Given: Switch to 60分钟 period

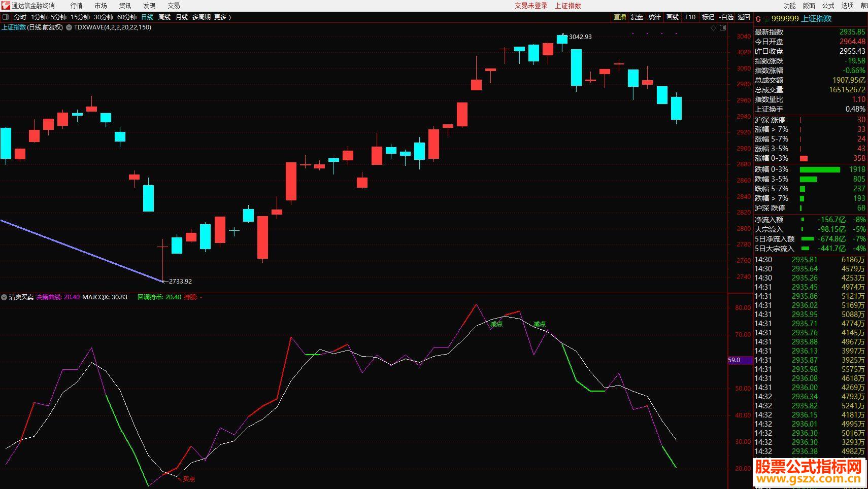Looking at the screenshot, I should pyautogui.click(x=127, y=17).
